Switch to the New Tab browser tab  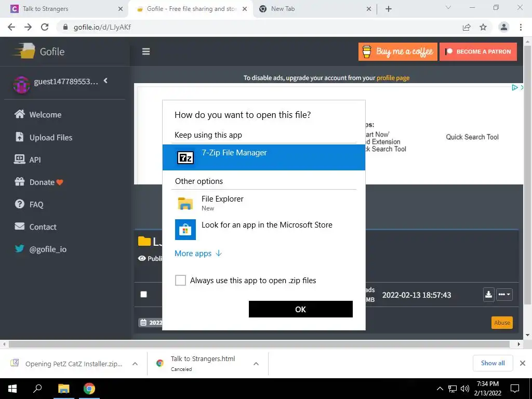314,9
